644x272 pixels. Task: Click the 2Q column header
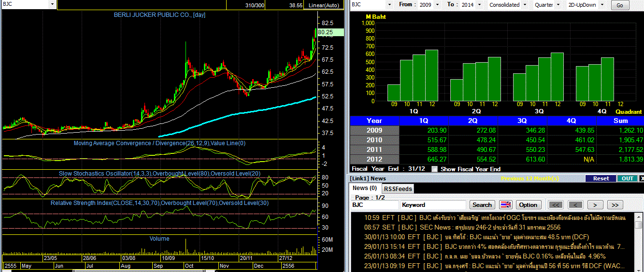coord(472,121)
